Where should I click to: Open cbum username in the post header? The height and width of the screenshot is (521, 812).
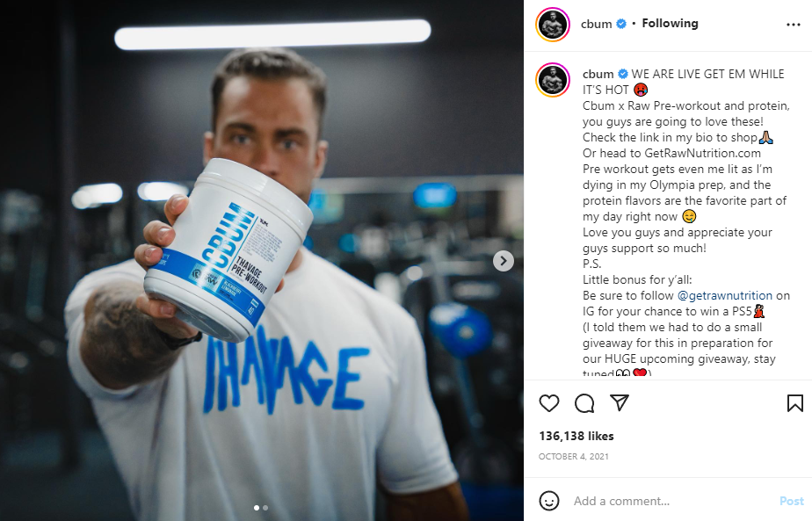click(596, 24)
